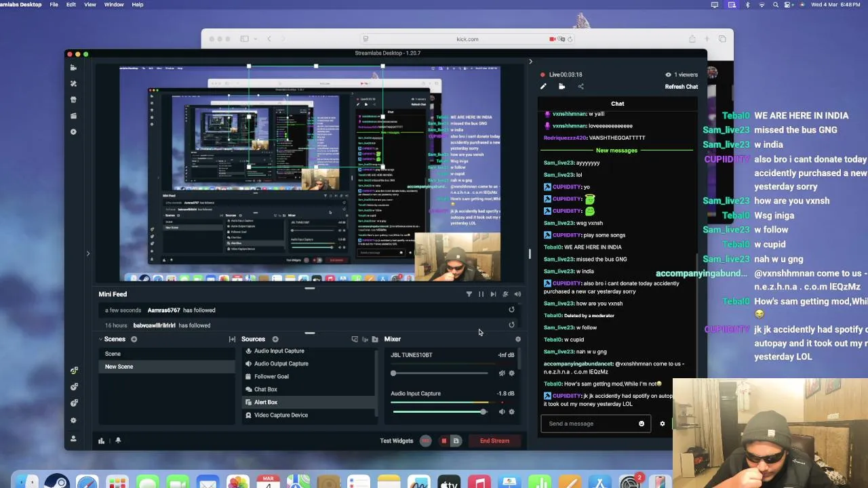Stop the replay buffer red square
Screen dimensions: 868x488
pos(444,441)
